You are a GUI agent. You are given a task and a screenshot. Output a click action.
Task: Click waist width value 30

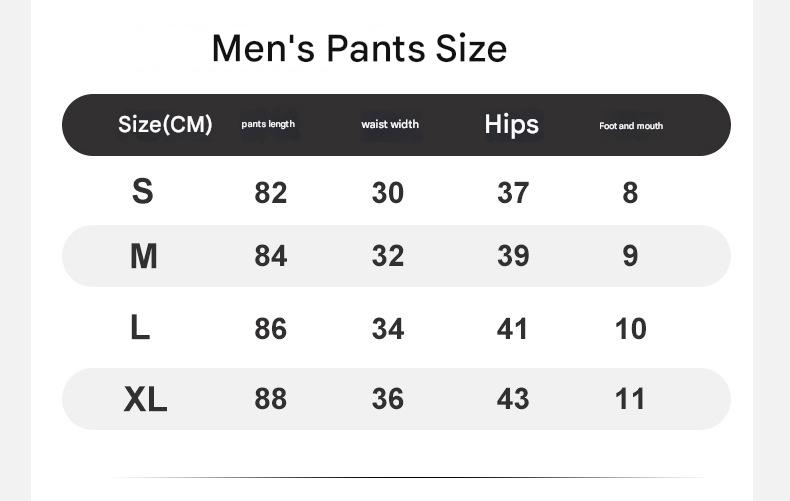pyautogui.click(x=388, y=192)
